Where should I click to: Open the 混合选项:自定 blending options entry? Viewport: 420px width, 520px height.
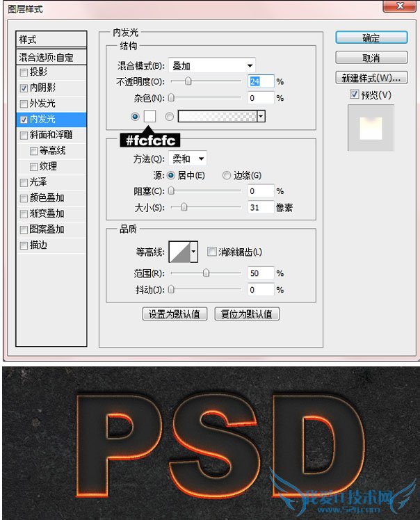51,57
